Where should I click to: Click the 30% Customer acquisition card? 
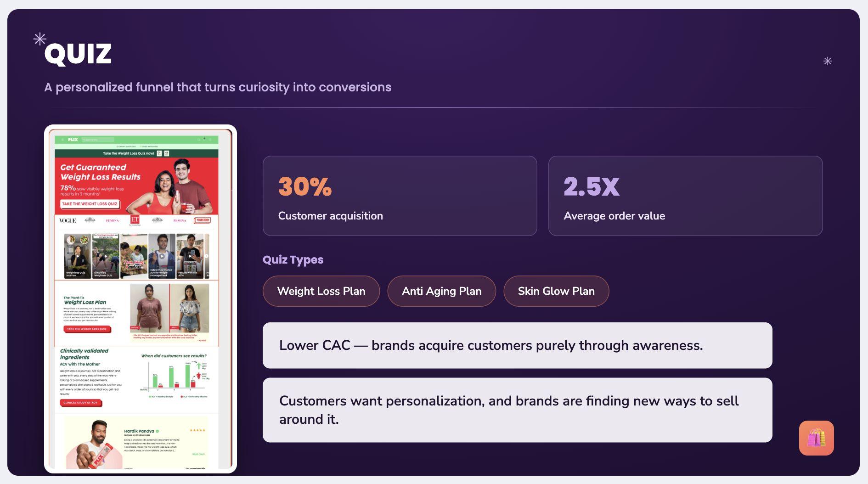400,196
